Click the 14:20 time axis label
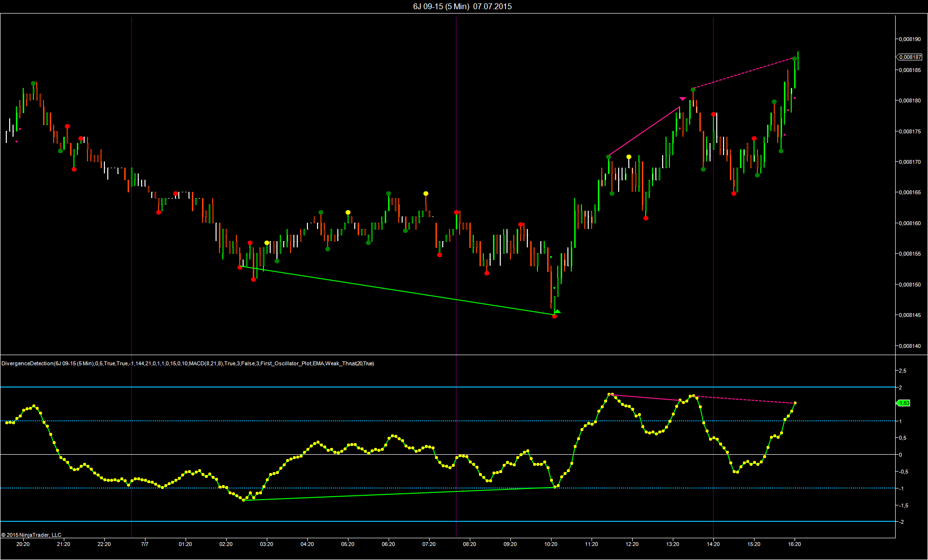 (713, 544)
